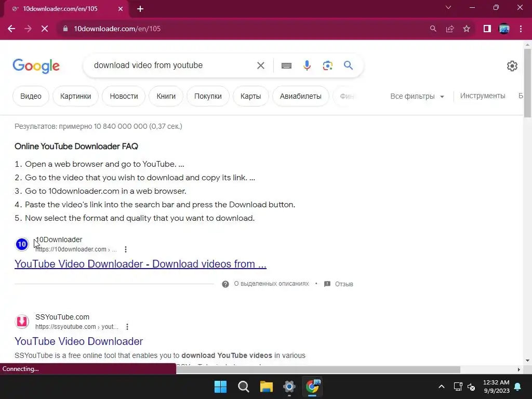Click the Отзыв feedback icon

click(x=327, y=284)
